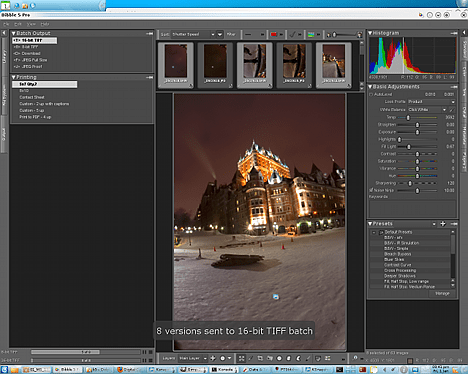Adjust the Saturation slider
Viewport: 468px width, 374px height.
click(x=417, y=161)
